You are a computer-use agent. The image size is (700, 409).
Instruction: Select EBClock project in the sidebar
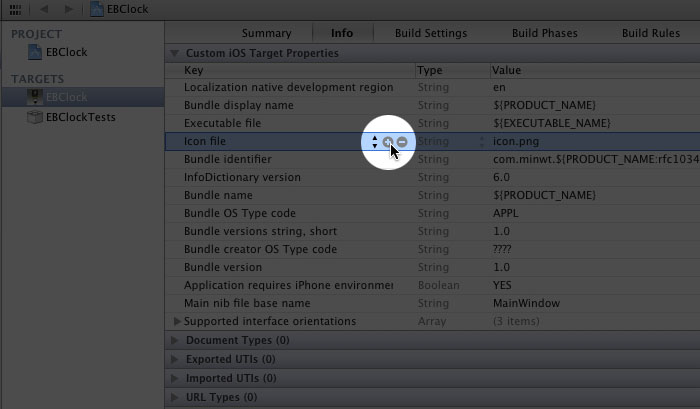(x=67, y=52)
